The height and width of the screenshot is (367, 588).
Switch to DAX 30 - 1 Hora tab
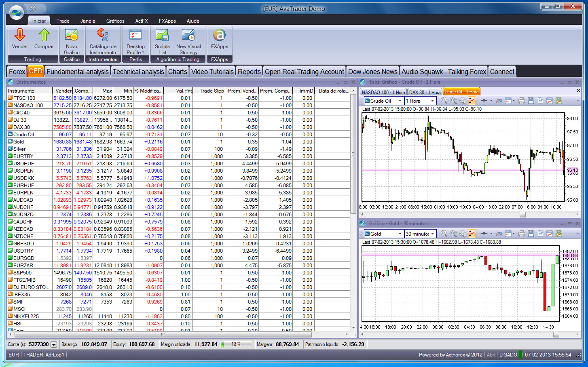425,92
